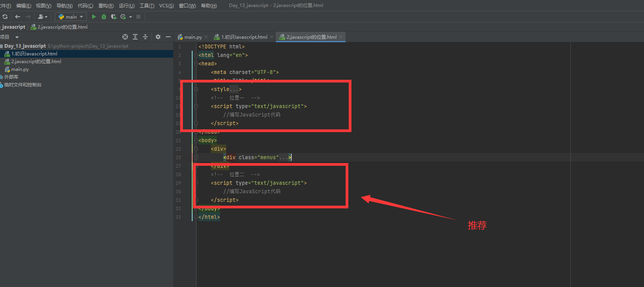
Task: Close the 2.javascript的位置.html tab
Action: (x=341, y=37)
